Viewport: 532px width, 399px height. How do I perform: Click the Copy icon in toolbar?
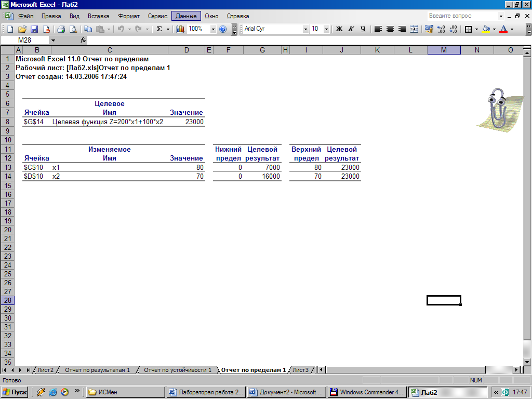pyautogui.click(x=88, y=29)
